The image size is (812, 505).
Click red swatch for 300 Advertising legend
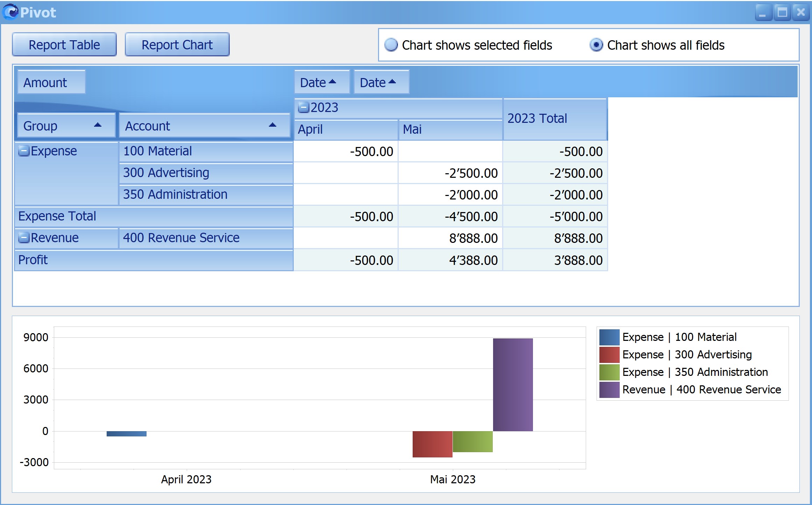(x=609, y=355)
